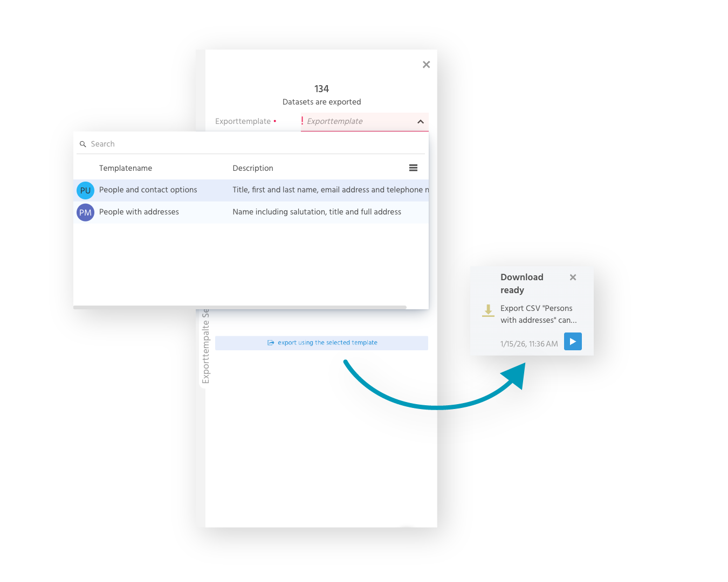Select the People and contact options template

[148, 190]
